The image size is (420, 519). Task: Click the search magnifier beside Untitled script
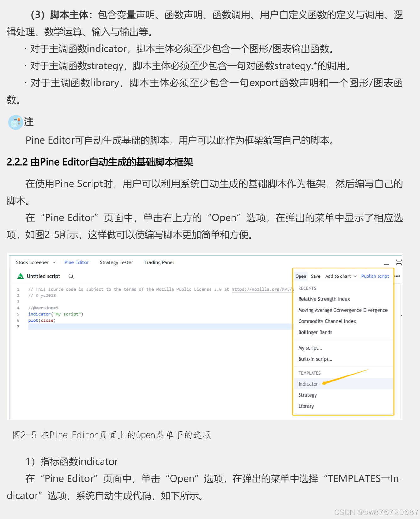(x=71, y=276)
